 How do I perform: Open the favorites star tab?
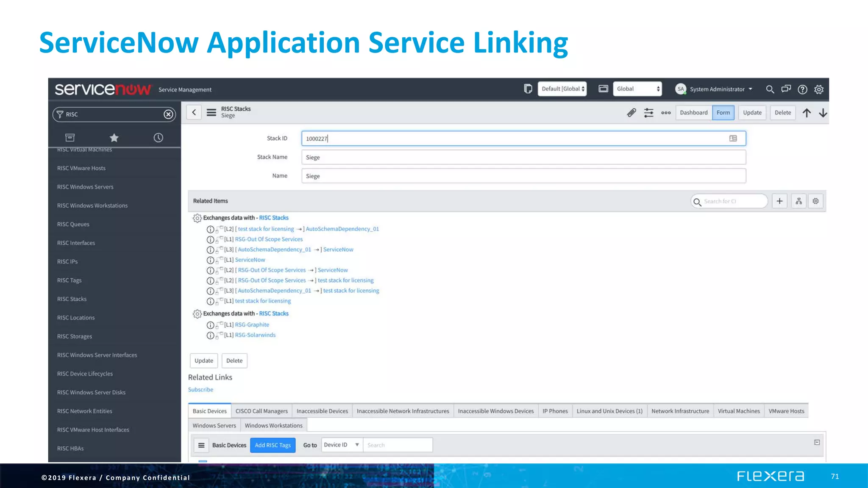pos(114,138)
